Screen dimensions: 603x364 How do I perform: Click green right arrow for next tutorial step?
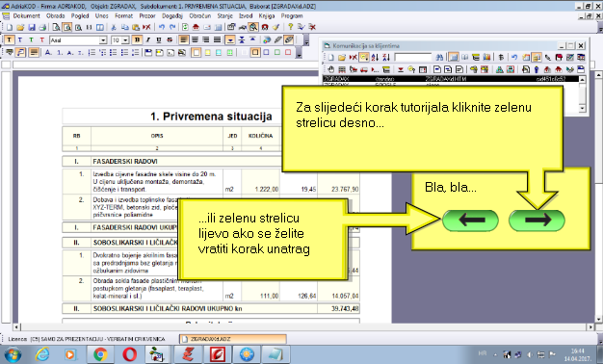tap(537, 221)
